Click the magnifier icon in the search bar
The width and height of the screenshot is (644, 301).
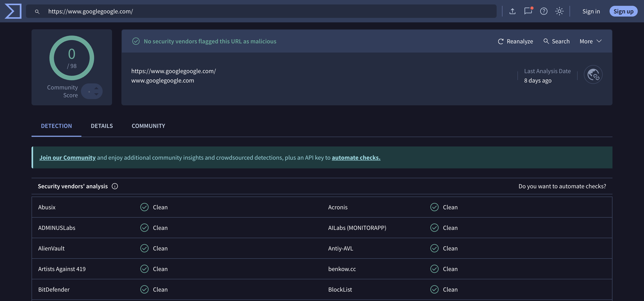37,11
